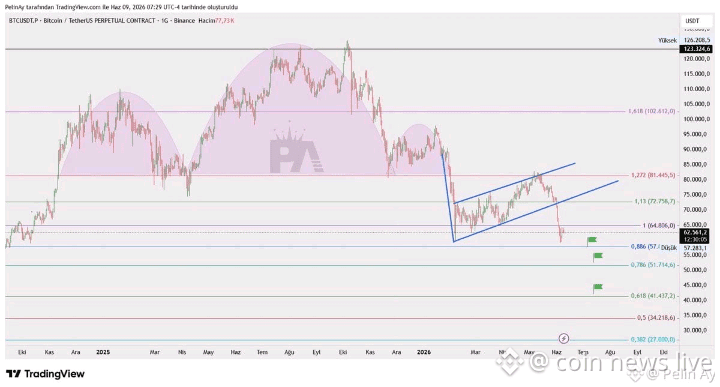Click the purple lightning event icon on time axis
The height and width of the screenshot is (387, 720).
(x=564, y=339)
